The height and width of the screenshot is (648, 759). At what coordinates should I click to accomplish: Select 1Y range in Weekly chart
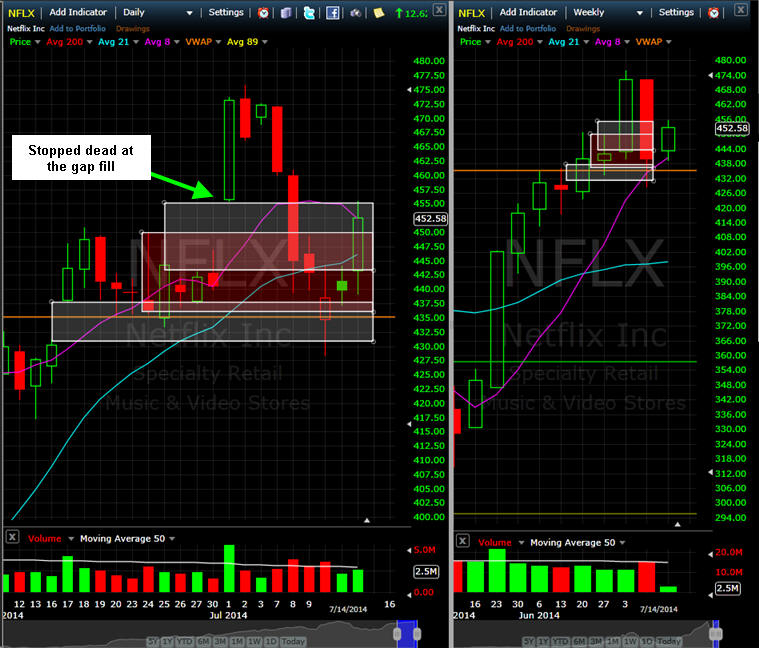tap(543, 641)
